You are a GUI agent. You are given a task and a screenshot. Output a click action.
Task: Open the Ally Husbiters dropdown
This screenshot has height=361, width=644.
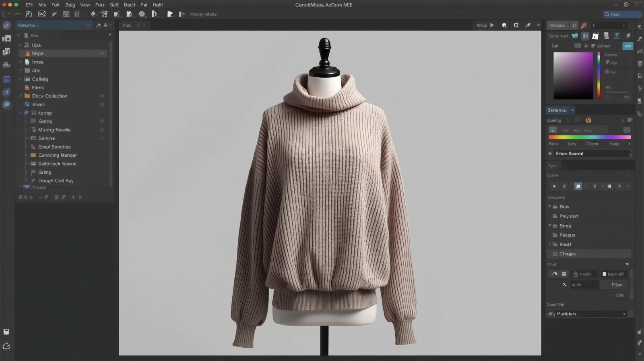624,314
